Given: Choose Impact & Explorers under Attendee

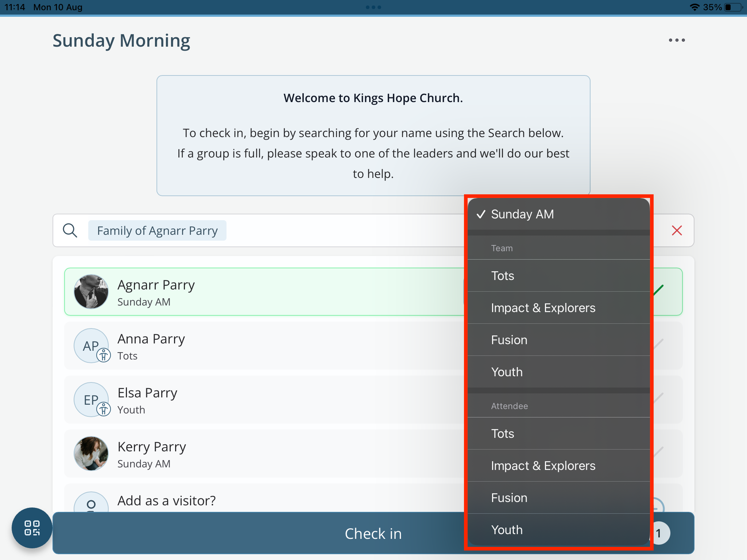Looking at the screenshot, I should [x=559, y=466].
